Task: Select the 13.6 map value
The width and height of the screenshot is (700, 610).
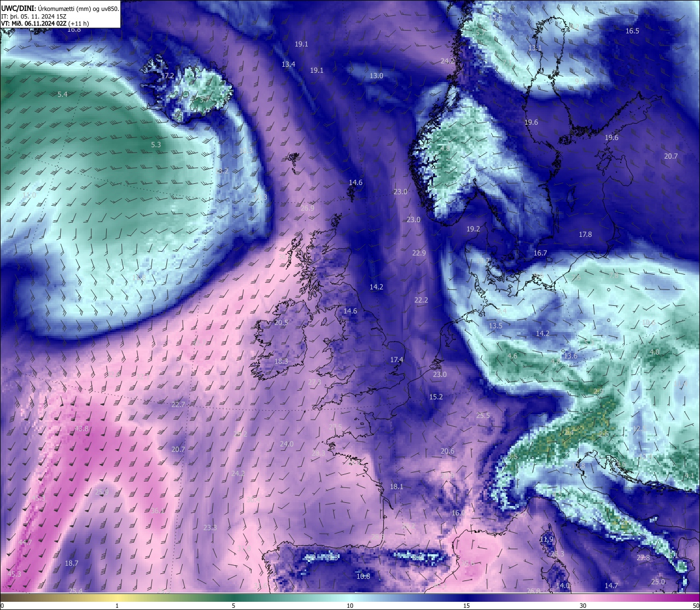Action: pos(570,356)
